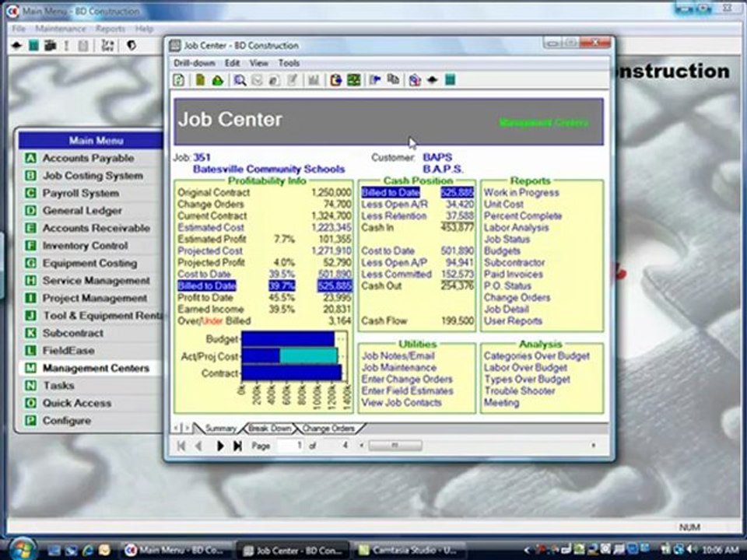Click the camera icon in Main Menu toolbar
Screen dimensions: 747x560
pos(50,46)
